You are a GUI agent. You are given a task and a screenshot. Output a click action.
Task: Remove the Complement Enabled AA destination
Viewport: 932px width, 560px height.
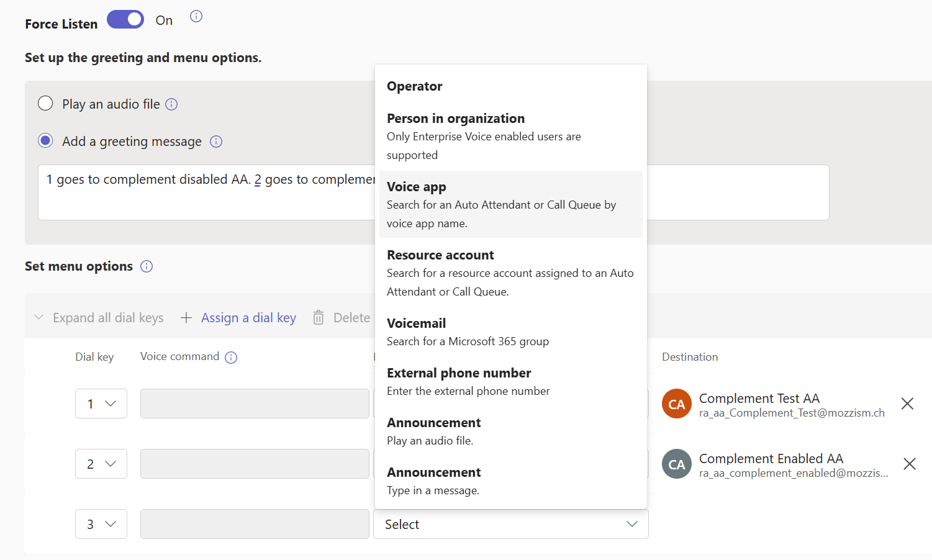tap(910, 464)
